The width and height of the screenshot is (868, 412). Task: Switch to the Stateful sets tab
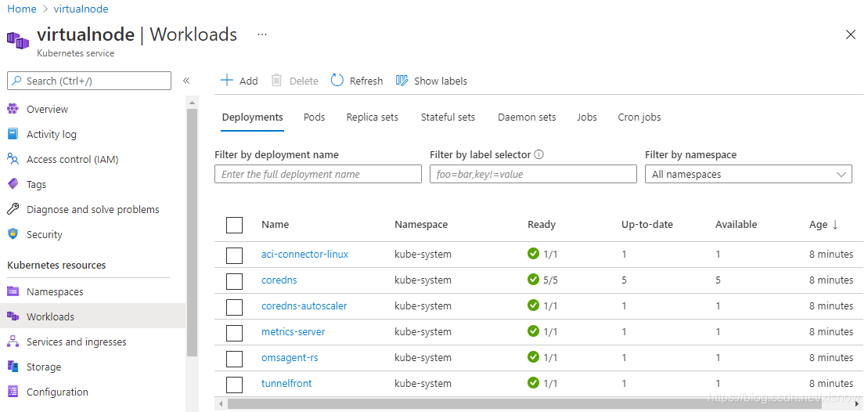click(x=448, y=117)
